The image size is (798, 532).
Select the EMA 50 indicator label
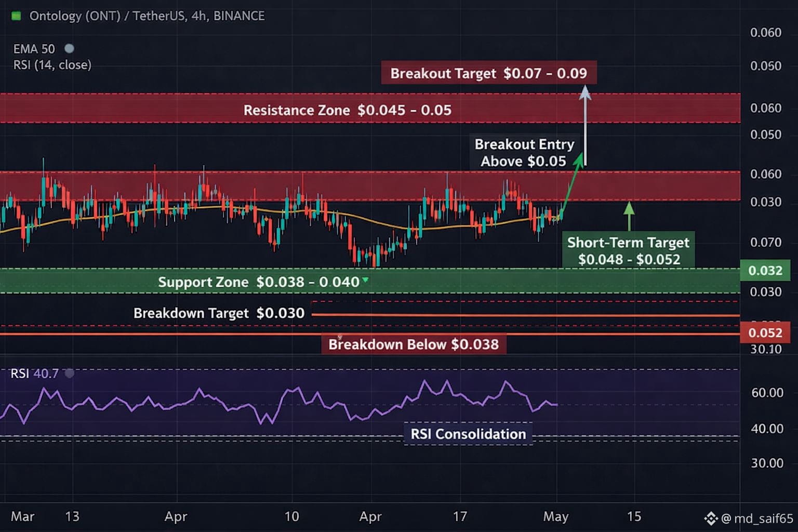coord(34,49)
